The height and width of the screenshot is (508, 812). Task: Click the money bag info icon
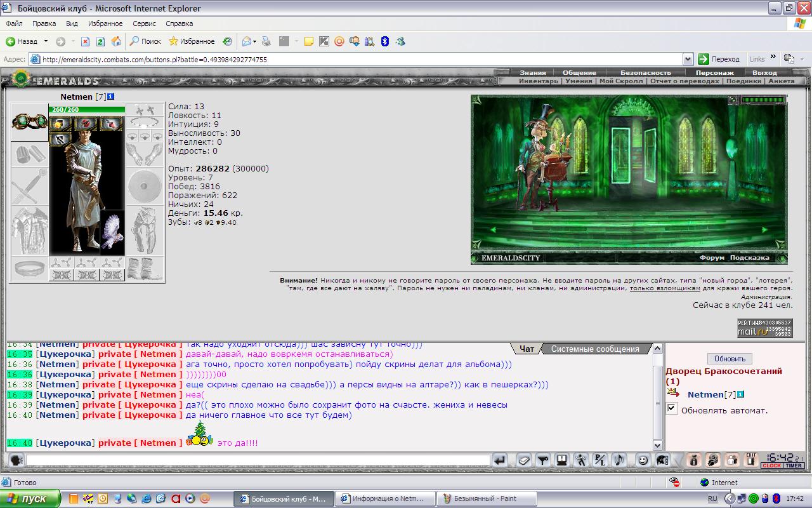(694, 461)
